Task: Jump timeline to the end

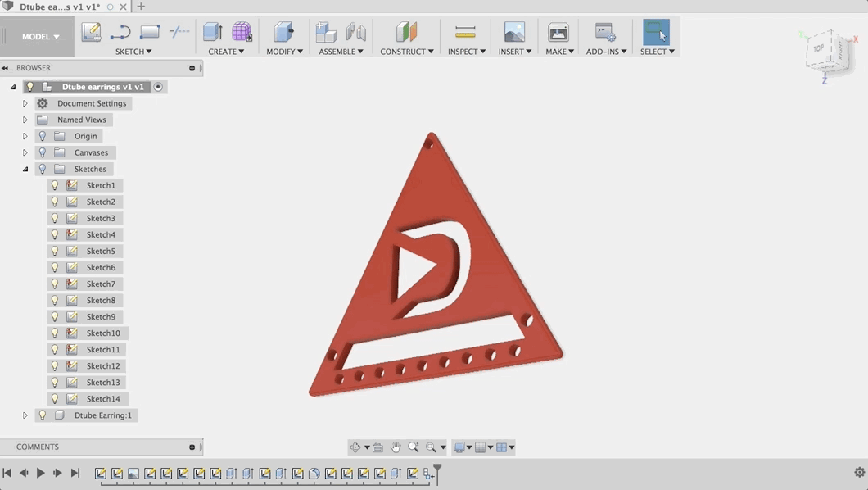Action: point(75,473)
